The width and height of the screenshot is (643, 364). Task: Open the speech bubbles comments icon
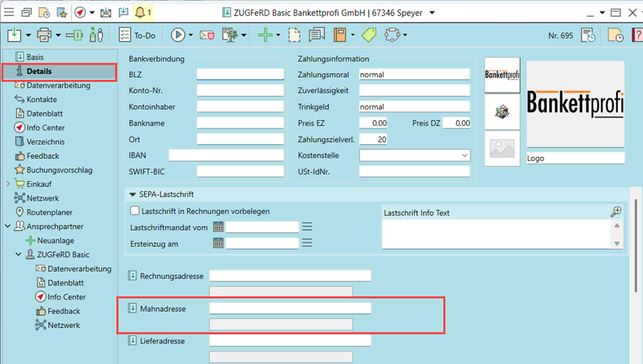(x=316, y=35)
